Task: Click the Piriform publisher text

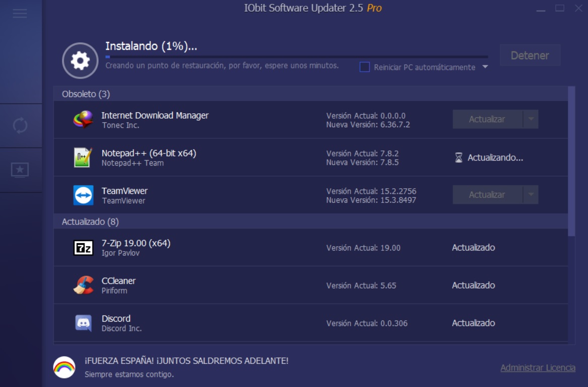Action: pyautogui.click(x=114, y=290)
